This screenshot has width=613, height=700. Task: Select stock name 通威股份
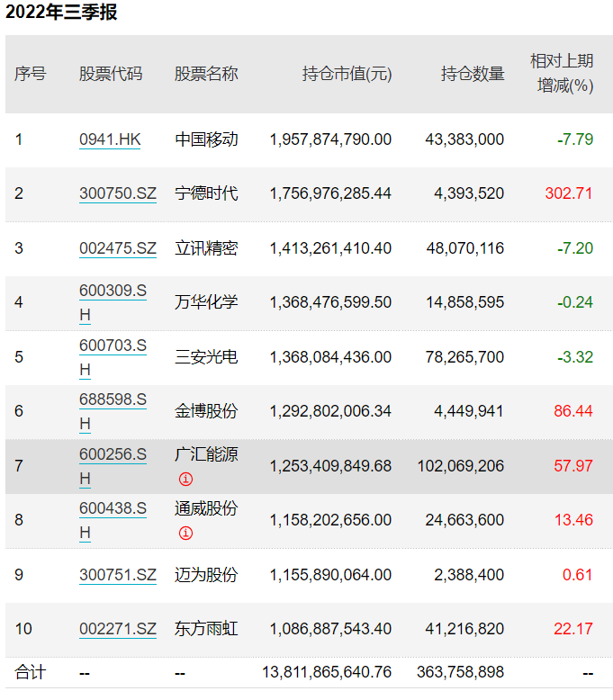206,508
